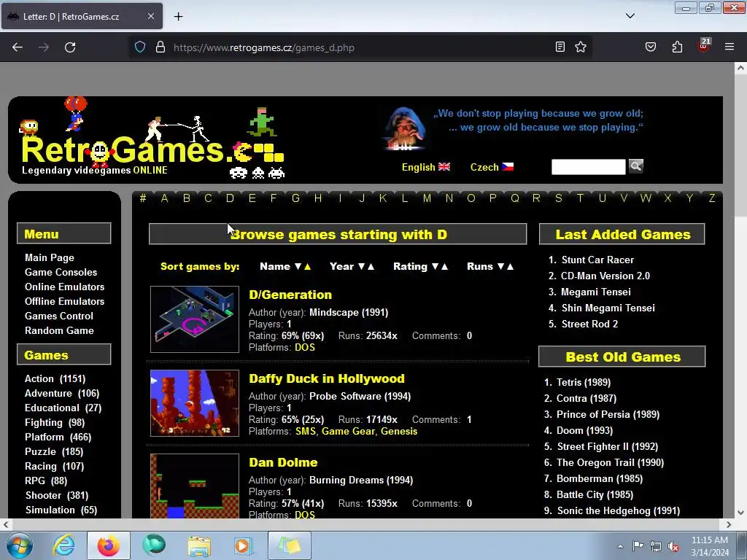The image size is (747, 560).
Task: Launch Internet Explorer from taskbar
Action: (x=64, y=545)
